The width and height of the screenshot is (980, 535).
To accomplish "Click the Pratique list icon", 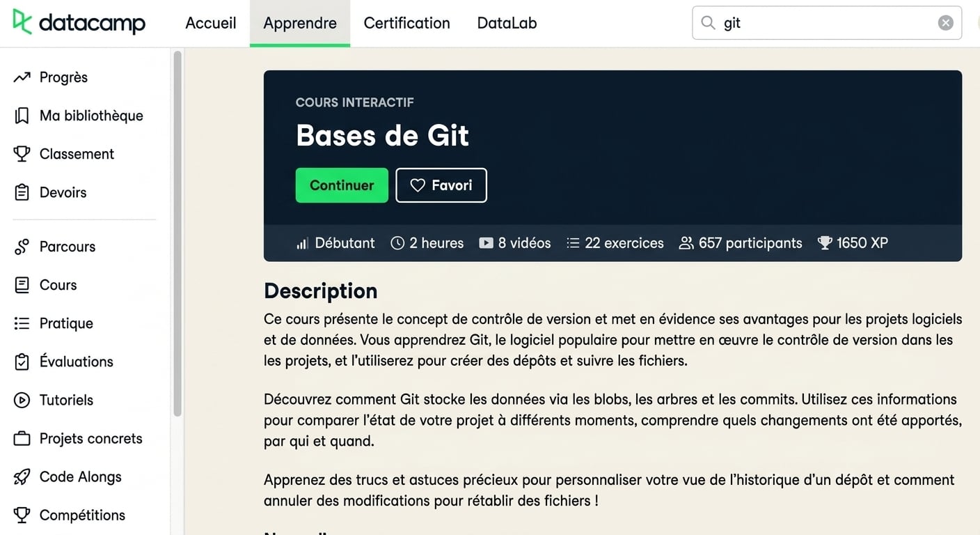I will 22,323.
